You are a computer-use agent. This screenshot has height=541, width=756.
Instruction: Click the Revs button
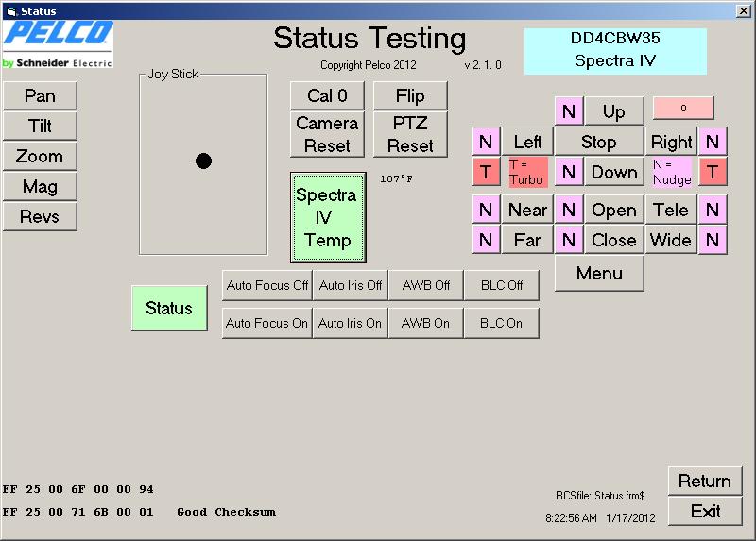click(40, 216)
